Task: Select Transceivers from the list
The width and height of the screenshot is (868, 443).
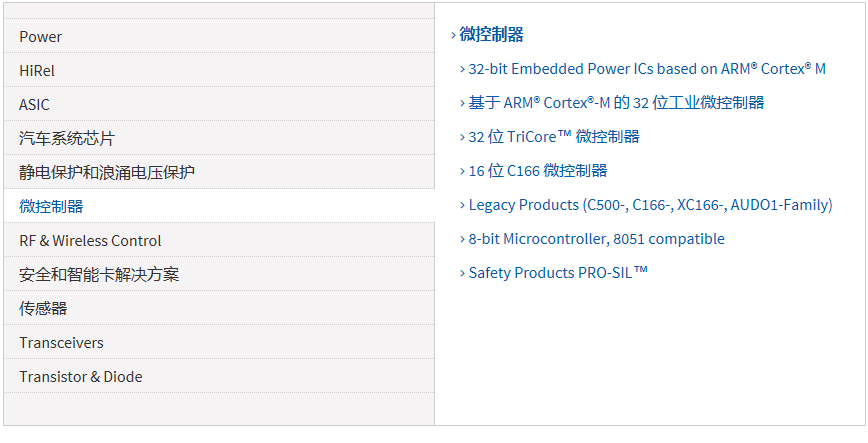Action: 61,343
